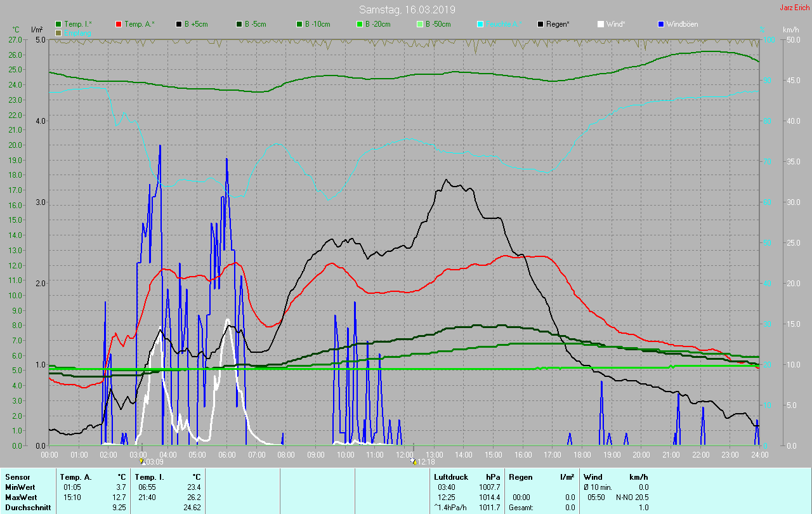Click the black B +5cm legend square
Image resolution: width=812 pixels, height=514 pixels.
click(x=180, y=24)
